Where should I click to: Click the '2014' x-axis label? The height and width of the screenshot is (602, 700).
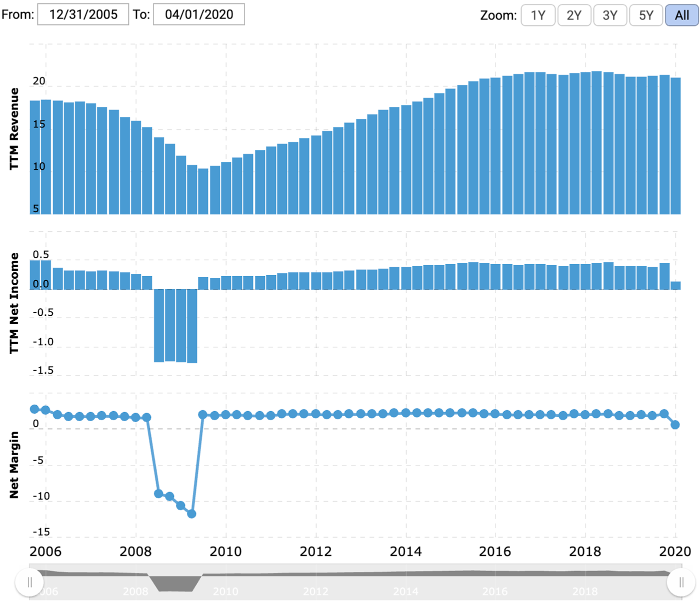pyautogui.click(x=405, y=552)
